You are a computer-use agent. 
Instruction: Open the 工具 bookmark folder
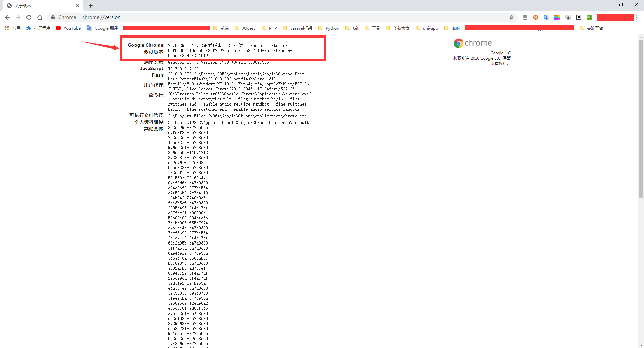click(x=372, y=28)
